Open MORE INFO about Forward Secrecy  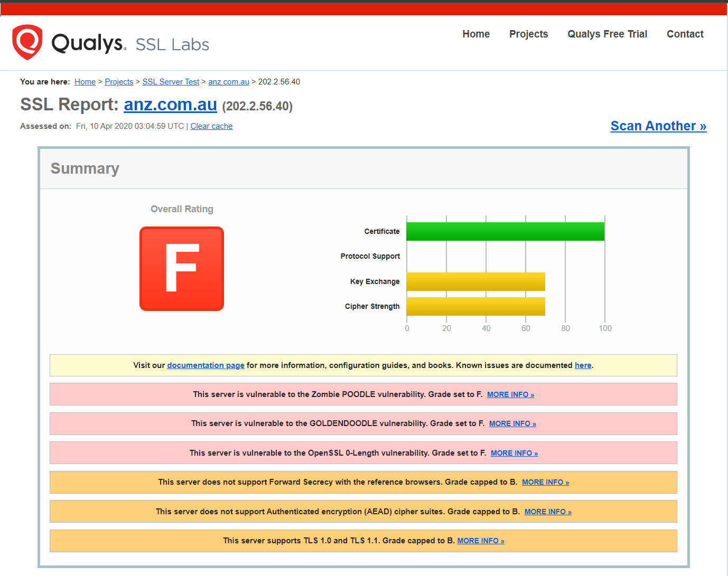pyautogui.click(x=545, y=482)
